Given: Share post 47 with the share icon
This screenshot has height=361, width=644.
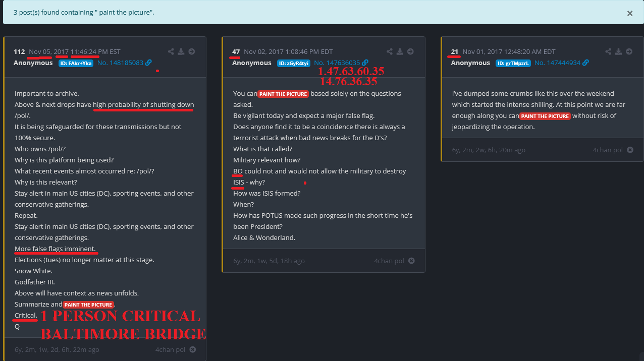Looking at the screenshot, I should click(390, 51).
